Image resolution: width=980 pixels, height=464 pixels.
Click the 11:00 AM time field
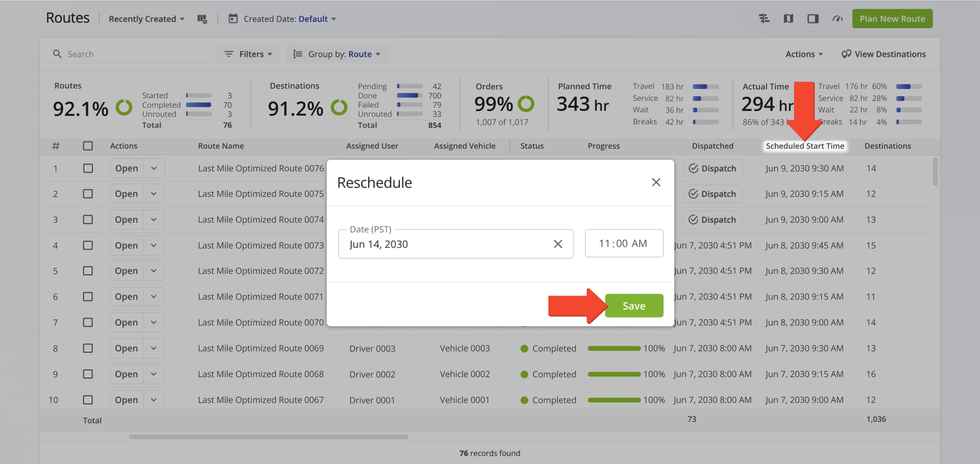click(x=624, y=243)
